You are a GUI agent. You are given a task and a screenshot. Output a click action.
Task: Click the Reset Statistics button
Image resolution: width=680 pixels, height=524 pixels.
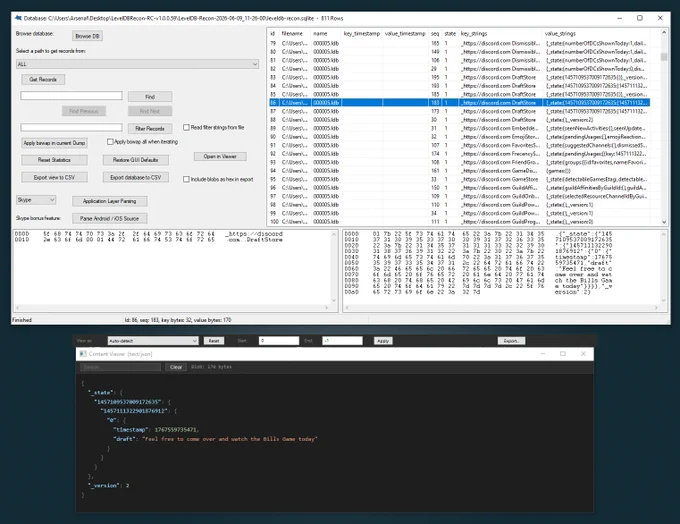click(54, 160)
